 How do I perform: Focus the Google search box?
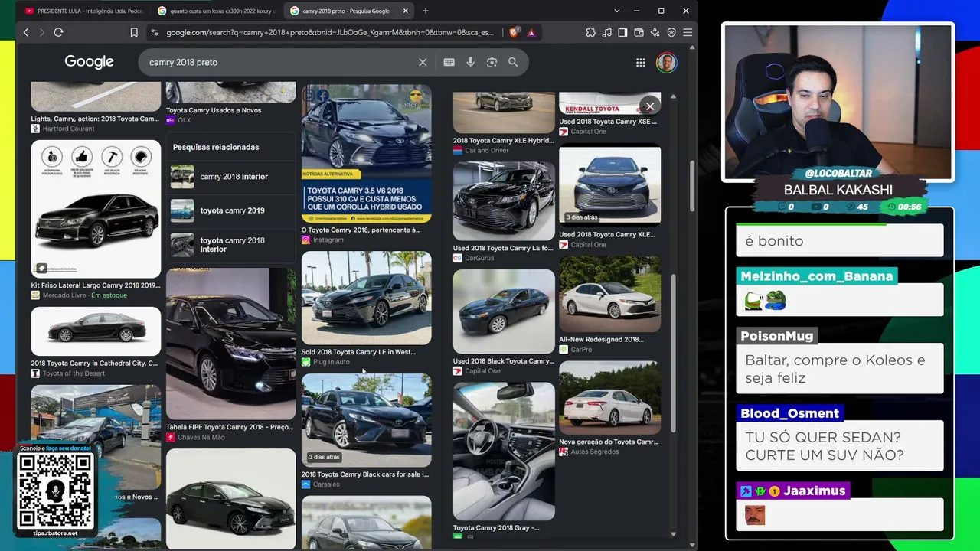point(279,62)
